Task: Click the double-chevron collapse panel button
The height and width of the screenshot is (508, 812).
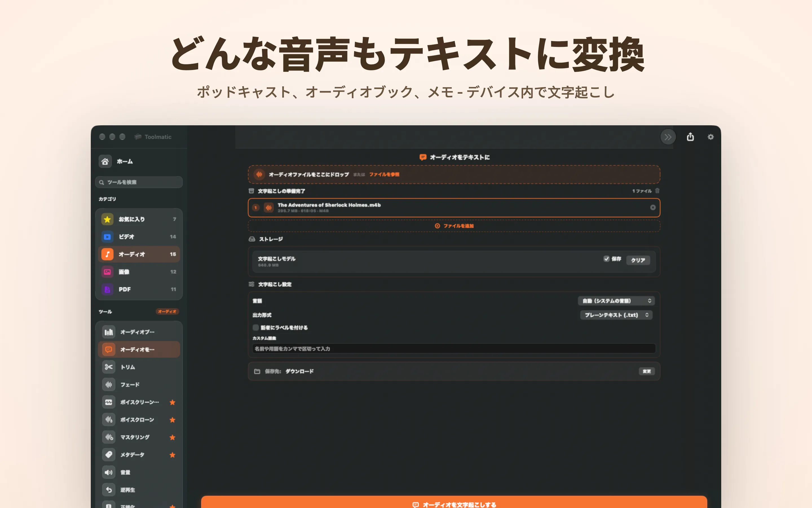Action: [x=668, y=137]
